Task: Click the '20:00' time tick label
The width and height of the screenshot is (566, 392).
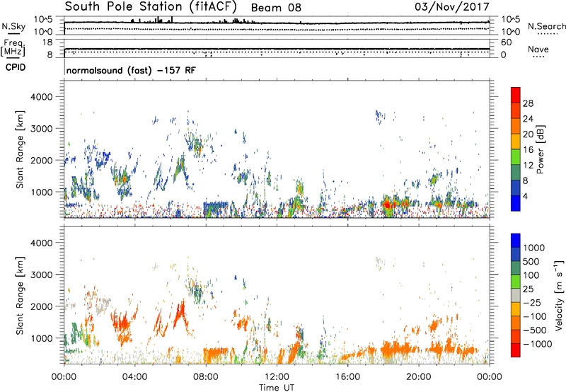Action: (x=418, y=377)
